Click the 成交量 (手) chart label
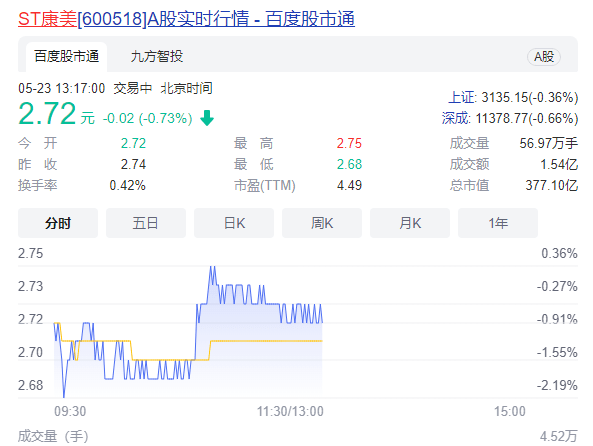The height and width of the screenshot is (446, 593). [53, 436]
